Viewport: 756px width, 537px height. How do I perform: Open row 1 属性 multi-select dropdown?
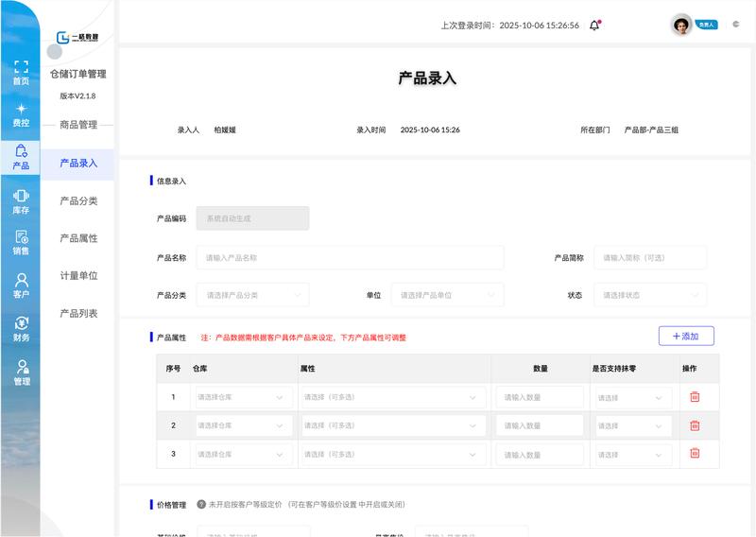pyautogui.click(x=393, y=398)
